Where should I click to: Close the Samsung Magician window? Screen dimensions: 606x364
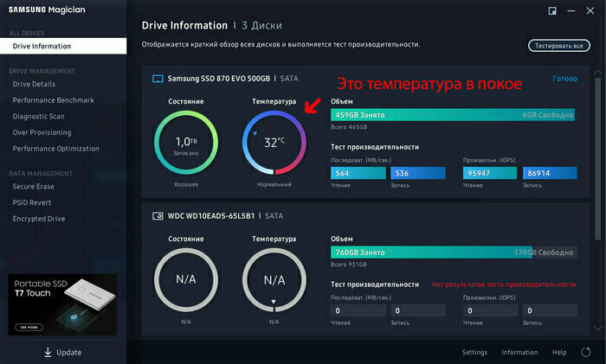(x=590, y=11)
